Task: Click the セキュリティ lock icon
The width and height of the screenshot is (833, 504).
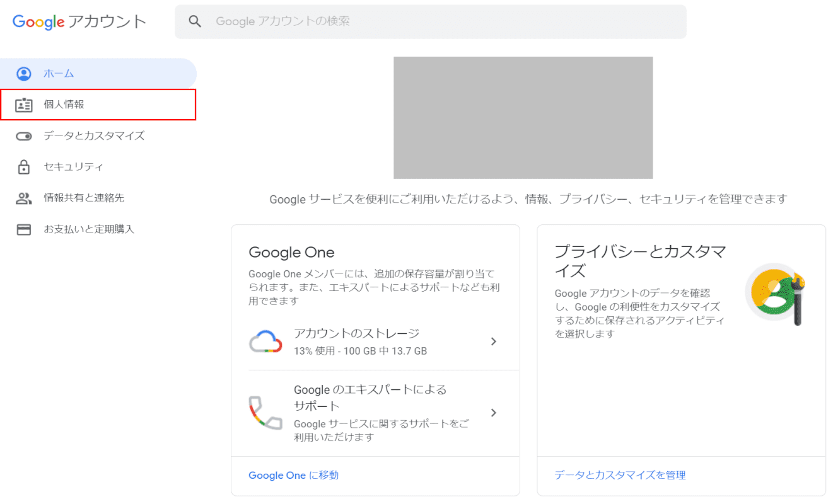Action: point(23,167)
